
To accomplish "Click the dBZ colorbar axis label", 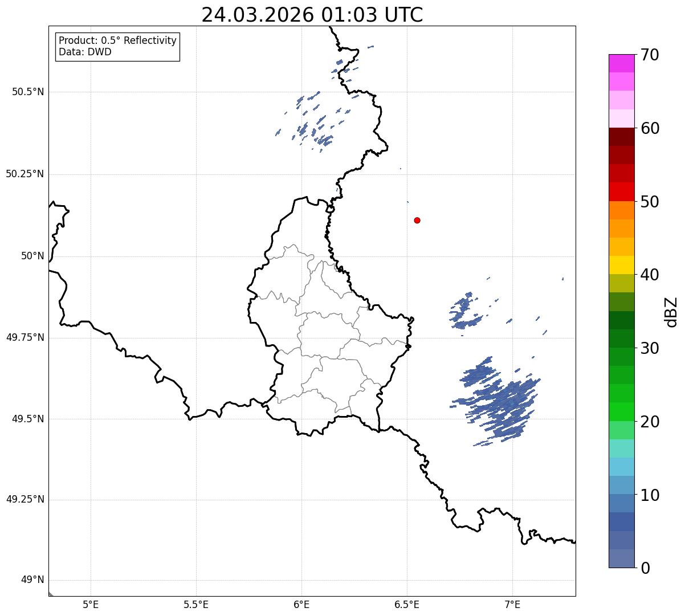I will [672, 311].
